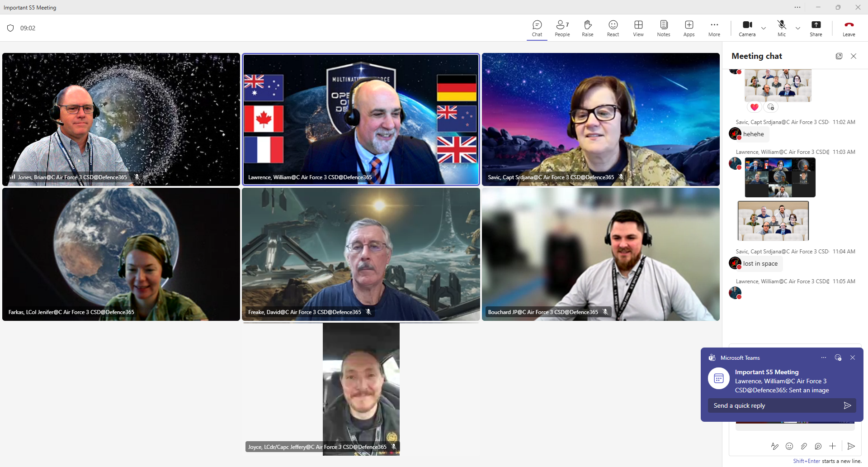This screenshot has width=868, height=467.
Task: Open the chat text formatting options
Action: coord(775,446)
